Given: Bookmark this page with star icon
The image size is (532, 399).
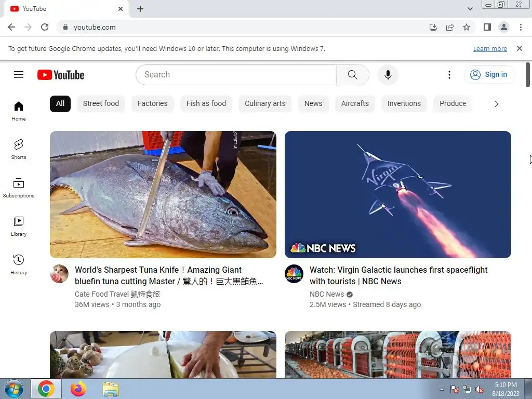Looking at the screenshot, I should (467, 27).
